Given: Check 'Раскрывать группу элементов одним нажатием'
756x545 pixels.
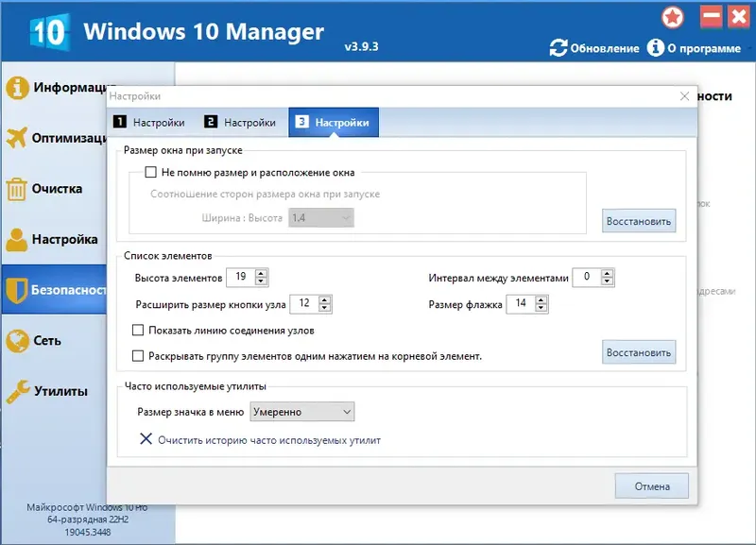Looking at the screenshot, I should (136, 353).
